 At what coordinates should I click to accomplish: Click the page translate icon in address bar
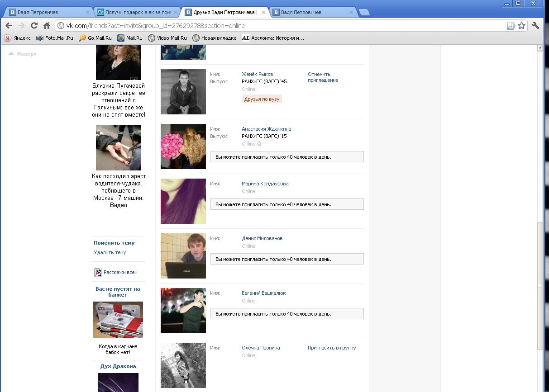point(511,26)
